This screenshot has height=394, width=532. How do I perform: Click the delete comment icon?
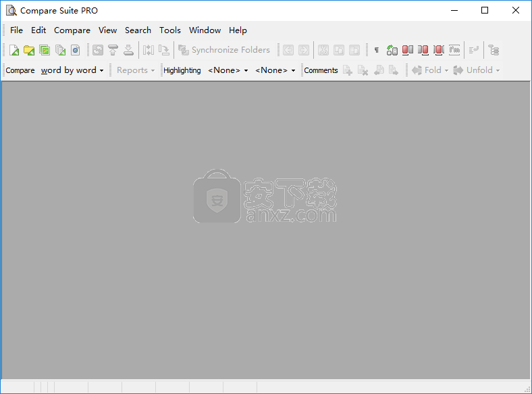(363, 70)
